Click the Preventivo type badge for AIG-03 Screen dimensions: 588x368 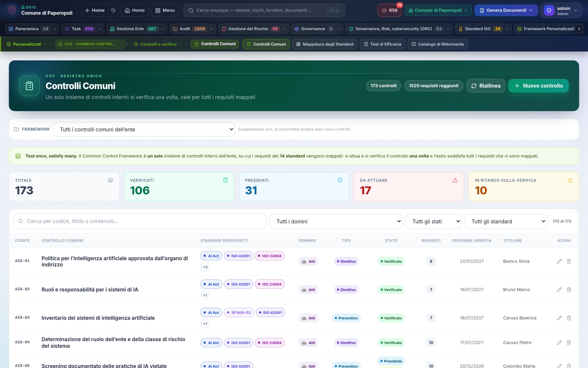[346, 318]
